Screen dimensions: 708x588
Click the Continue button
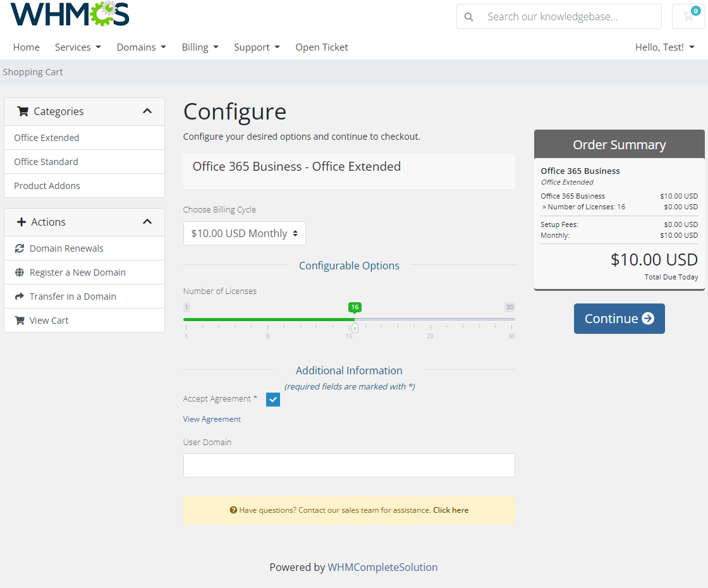pos(619,319)
